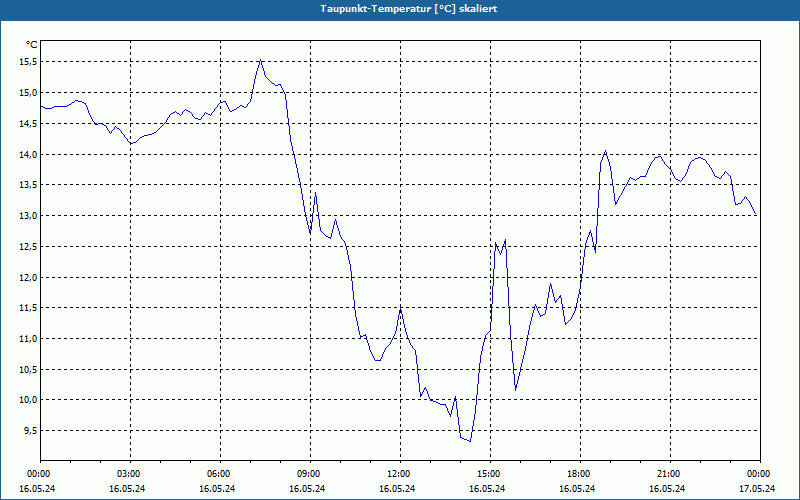Click the 11,5 y-axis label
The height and width of the screenshot is (500, 800).
[x=28, y=308]
